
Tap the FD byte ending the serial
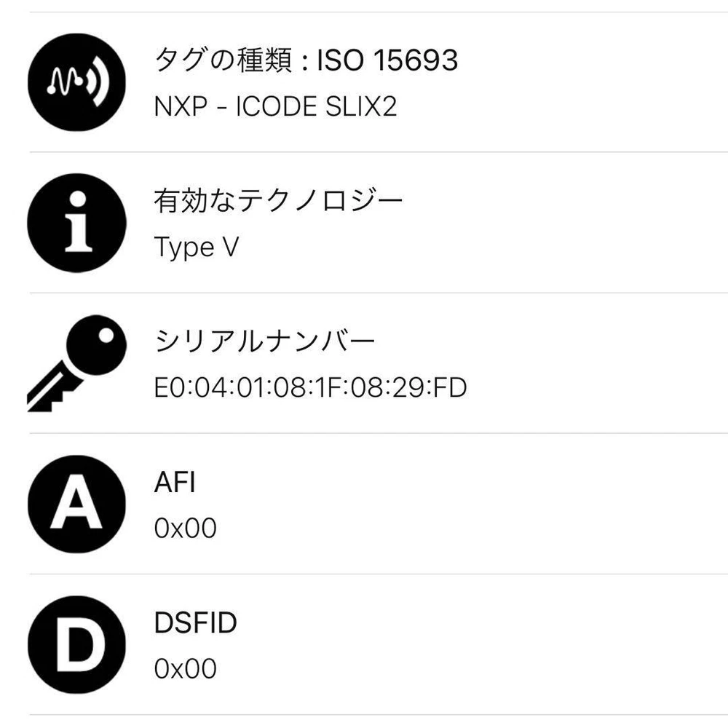tap(450, 388)
